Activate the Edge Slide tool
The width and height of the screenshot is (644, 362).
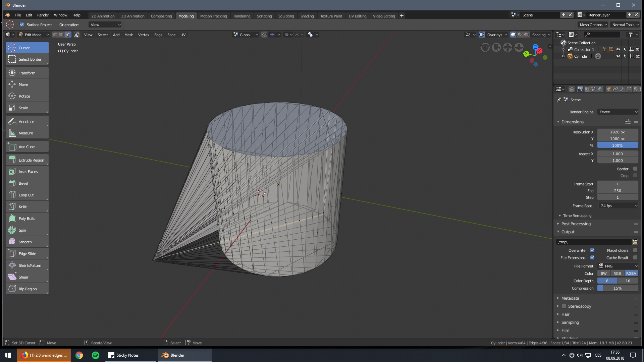(x=27, y=254)
